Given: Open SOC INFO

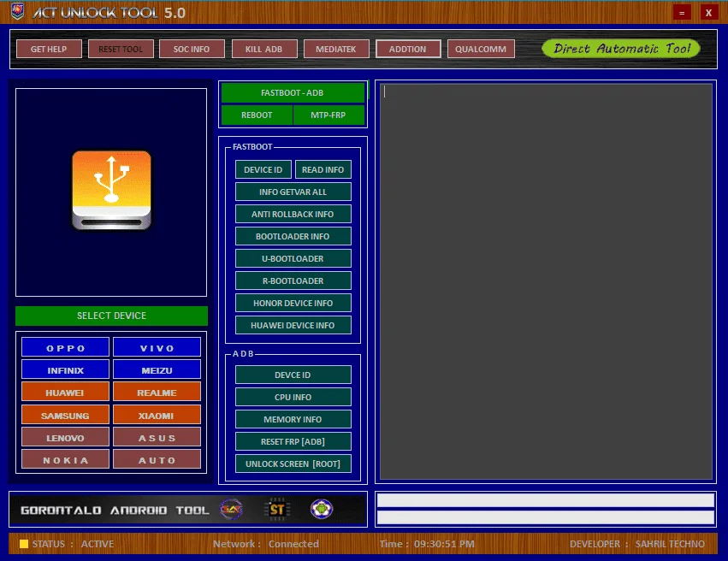Looking at the screenshot, I should pos(192,50).
